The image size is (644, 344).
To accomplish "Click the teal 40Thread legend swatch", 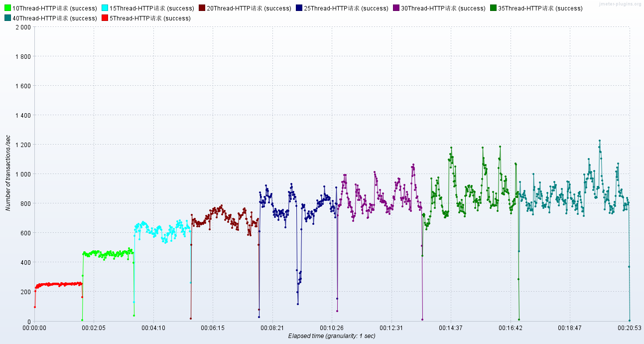I will tap(7, 18).
